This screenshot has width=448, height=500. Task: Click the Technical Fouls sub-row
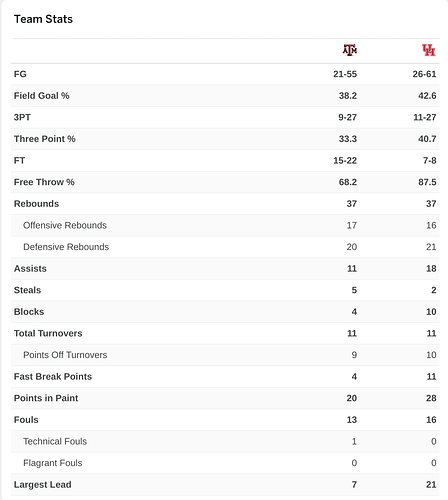point(225,441)
